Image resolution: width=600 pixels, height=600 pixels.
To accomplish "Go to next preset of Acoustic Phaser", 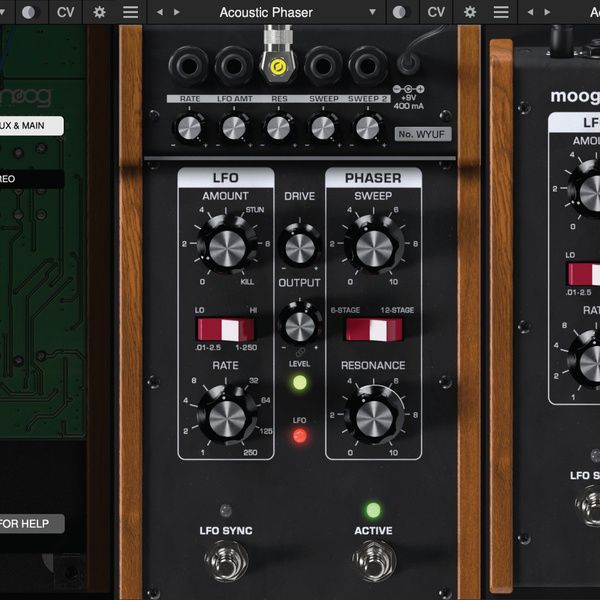I will click(x=176, y=12).
